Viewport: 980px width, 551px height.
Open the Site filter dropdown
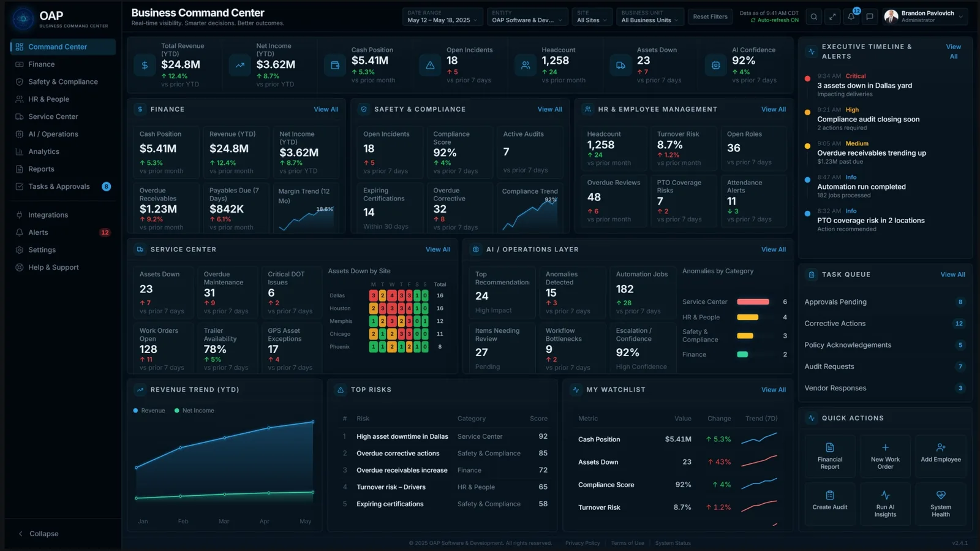tap(592, 17)
